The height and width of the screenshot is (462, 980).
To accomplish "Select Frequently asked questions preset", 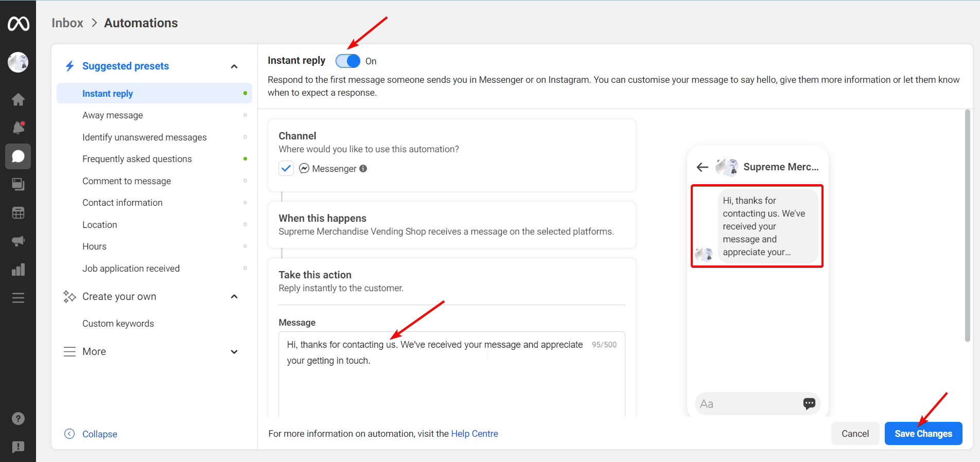I will coord(154,159).
